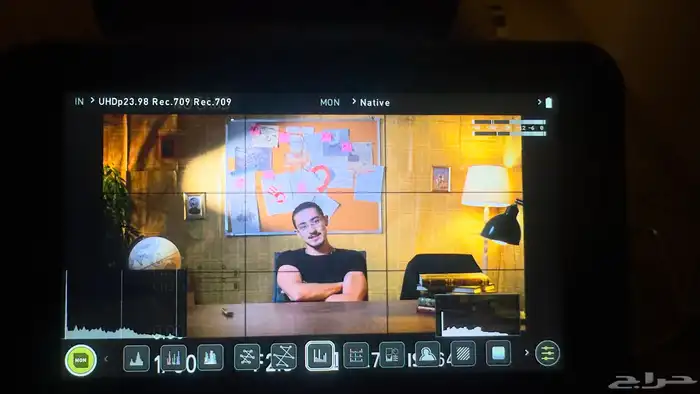Open the analysis view tool icon
This screenshot has width=700, height=394.
click(392, 355)
